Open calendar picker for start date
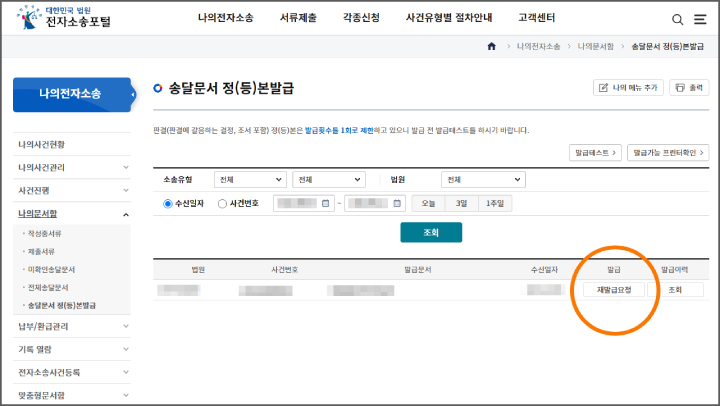 tap(326, 203)
